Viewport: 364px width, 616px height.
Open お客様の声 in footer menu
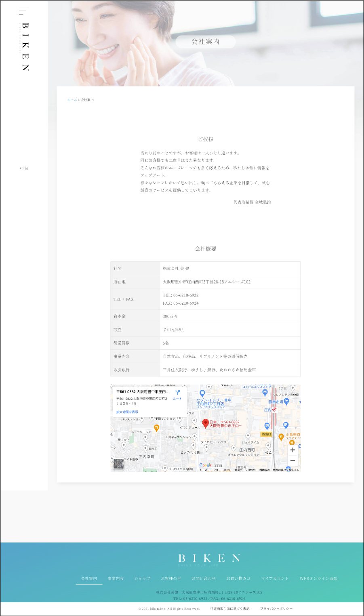pyautogui.click(x=171, y=578)
